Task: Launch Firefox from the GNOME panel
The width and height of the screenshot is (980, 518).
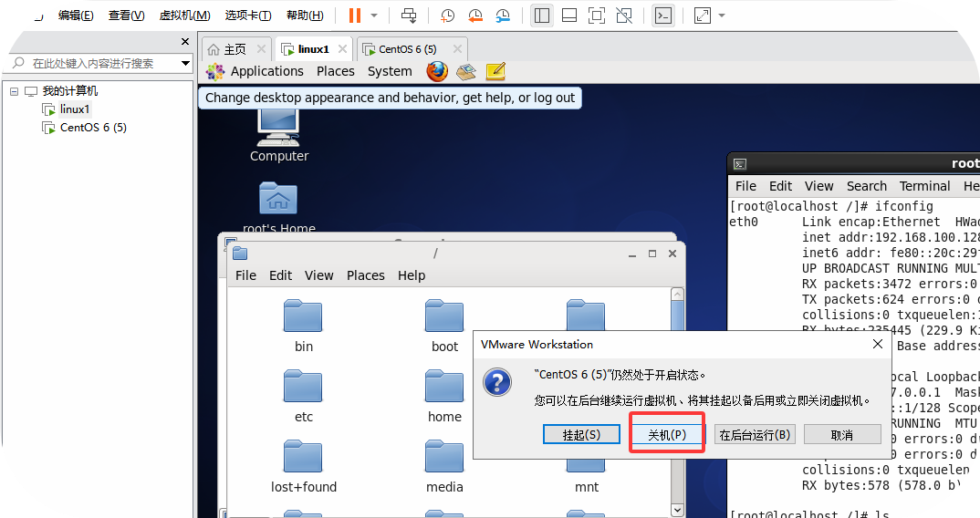Action: (x=437, y=71)
